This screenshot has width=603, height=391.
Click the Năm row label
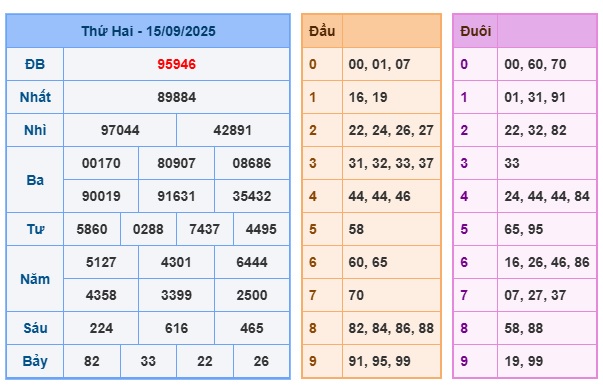(35, 279)
